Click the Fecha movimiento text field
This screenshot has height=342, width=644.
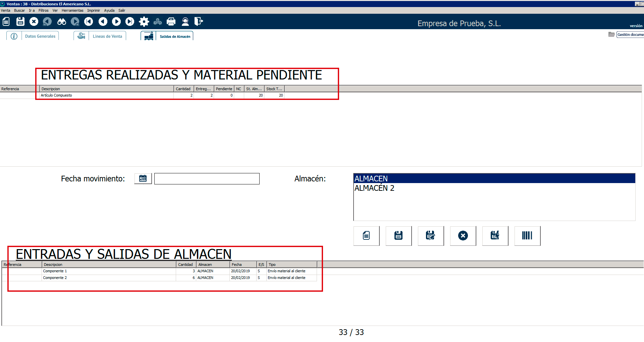(207, 179)
